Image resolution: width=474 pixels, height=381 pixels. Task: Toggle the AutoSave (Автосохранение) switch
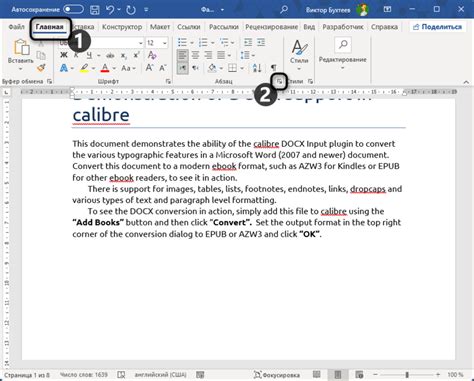coord(74,9)
